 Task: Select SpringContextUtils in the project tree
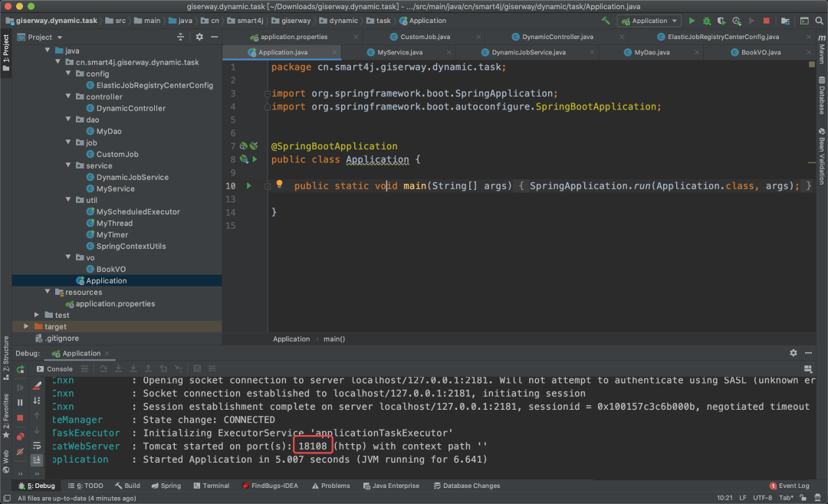pyautogui.click(x=131, y=246)
